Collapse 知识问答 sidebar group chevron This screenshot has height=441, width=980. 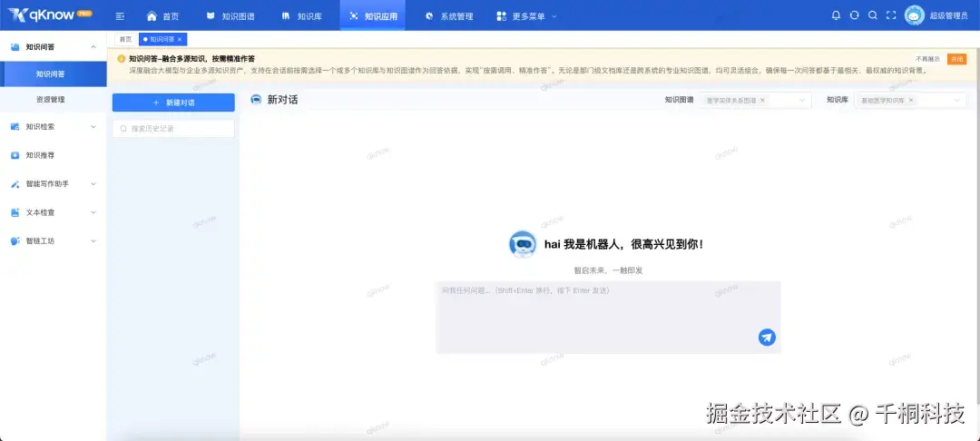93,47
